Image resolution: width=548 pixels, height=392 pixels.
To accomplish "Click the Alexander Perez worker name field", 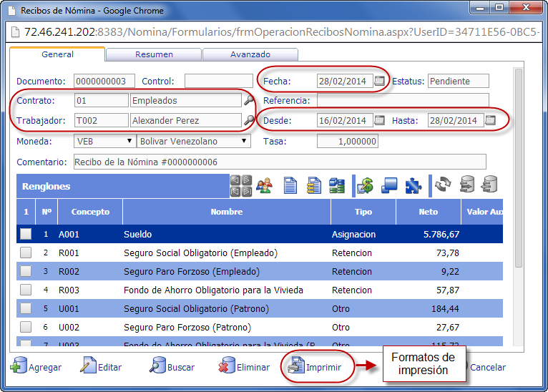I will [185, 121].
